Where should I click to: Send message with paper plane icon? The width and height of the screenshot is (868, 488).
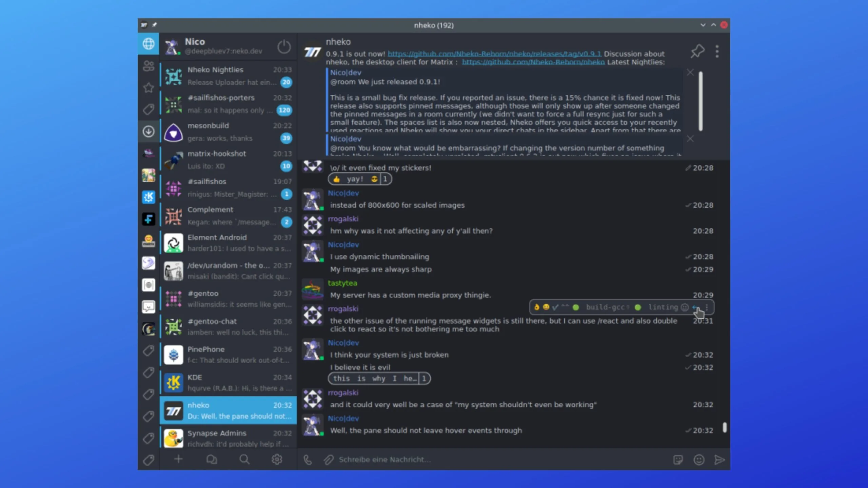pyautogui.click(x=719, y=460)
